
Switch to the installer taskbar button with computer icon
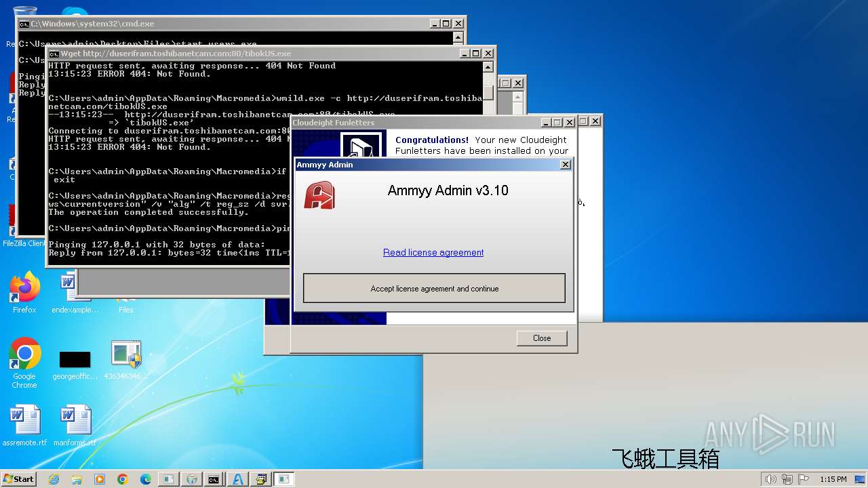click(x=260, y=479)
